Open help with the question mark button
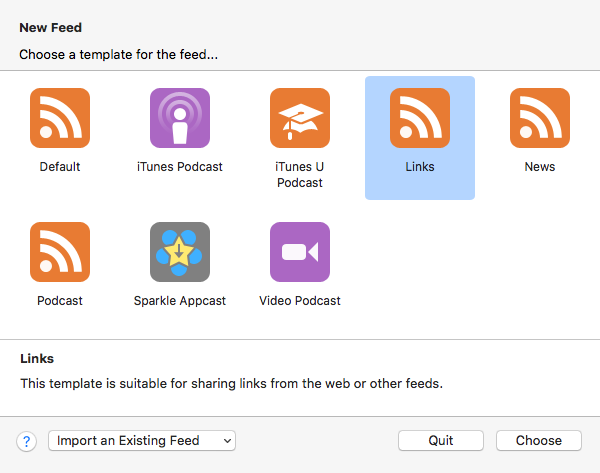Viewport: 600px width, 473px height. pyautogui.click(x=26, y=441)
